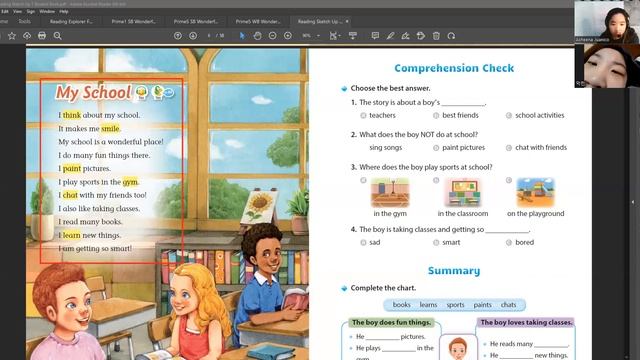Select the 'in the classroom' radio option
This screenshot has width=640, height=360.
click(436, 180)
